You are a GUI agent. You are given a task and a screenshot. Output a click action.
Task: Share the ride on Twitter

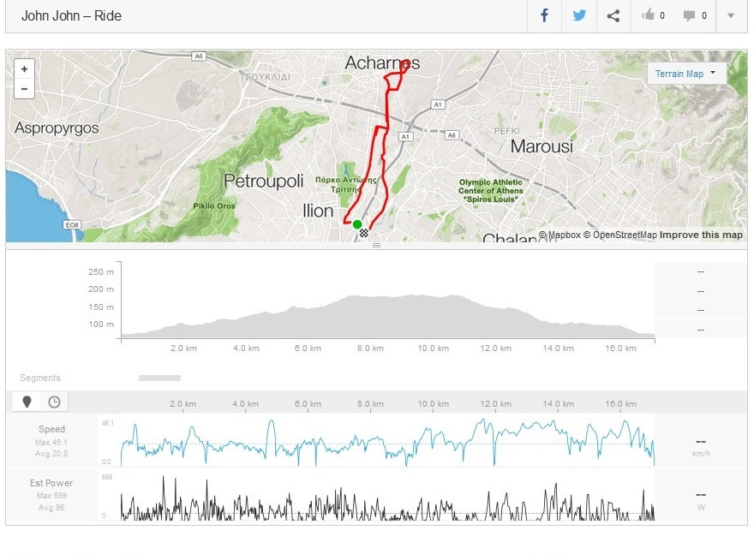(x=579, y=15)
